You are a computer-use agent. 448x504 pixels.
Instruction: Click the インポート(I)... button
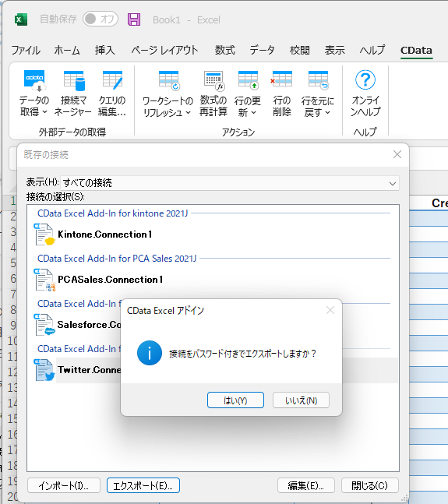64,485
